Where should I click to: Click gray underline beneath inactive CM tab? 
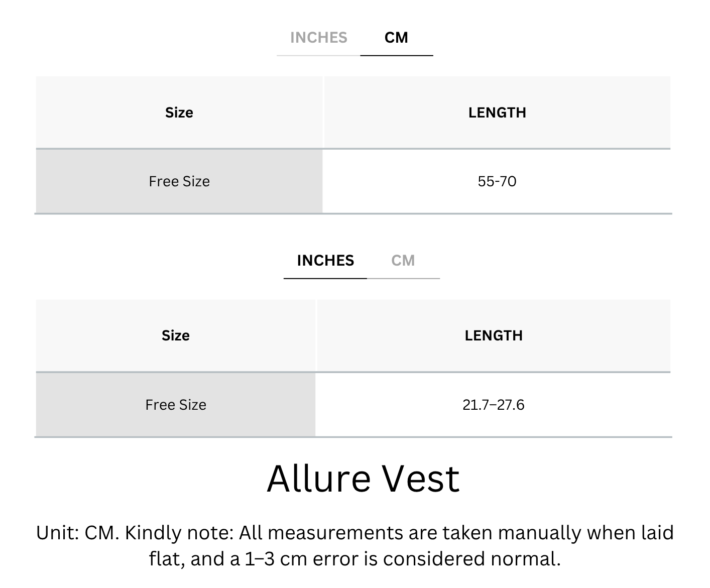point(403,278)
